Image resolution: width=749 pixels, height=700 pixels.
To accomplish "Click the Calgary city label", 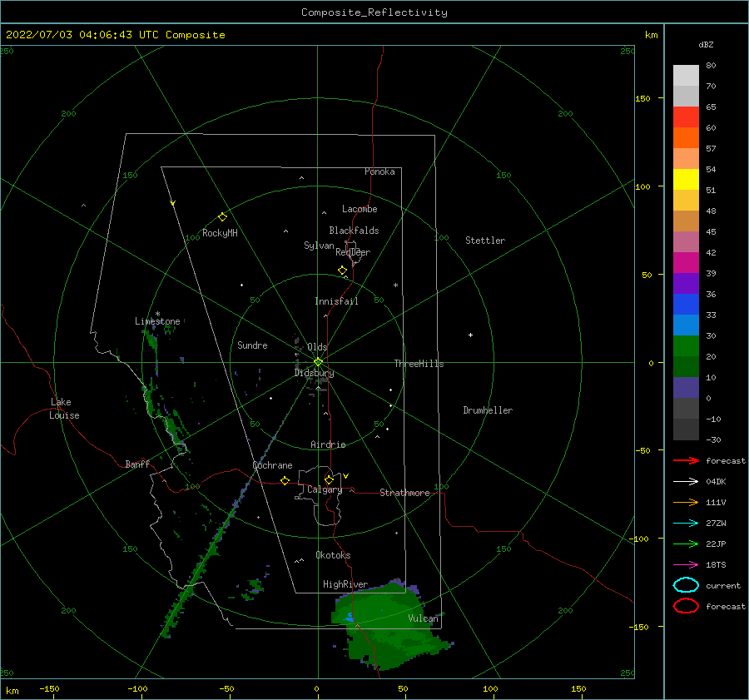I will pyautogui.click(x=325, y=489).
